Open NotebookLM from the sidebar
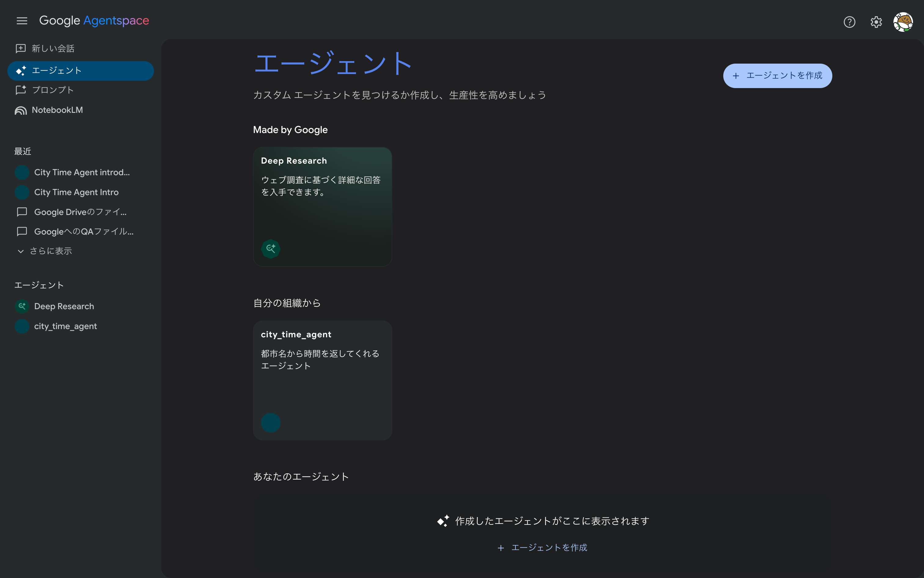This screenshot has width=924, height=578. [81, 110]
